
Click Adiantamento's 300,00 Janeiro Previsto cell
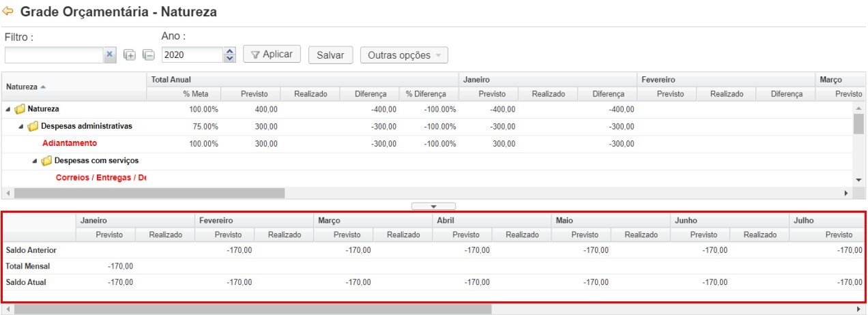tap(502, 144)
